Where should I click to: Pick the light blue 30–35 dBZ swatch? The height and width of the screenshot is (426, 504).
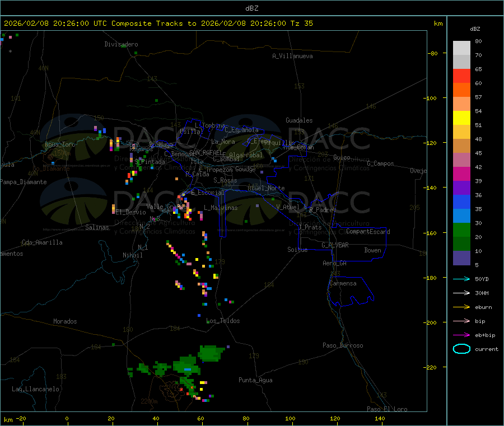click(x=461, y=216)
